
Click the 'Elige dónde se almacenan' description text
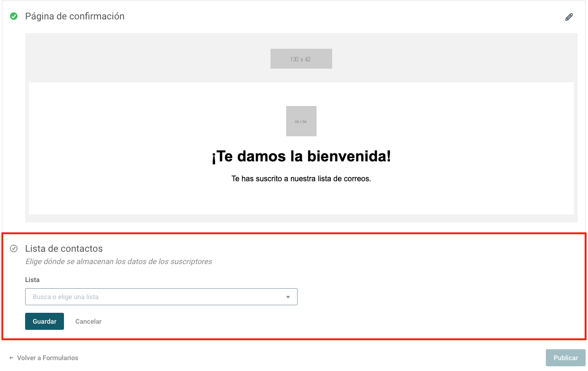118,261
